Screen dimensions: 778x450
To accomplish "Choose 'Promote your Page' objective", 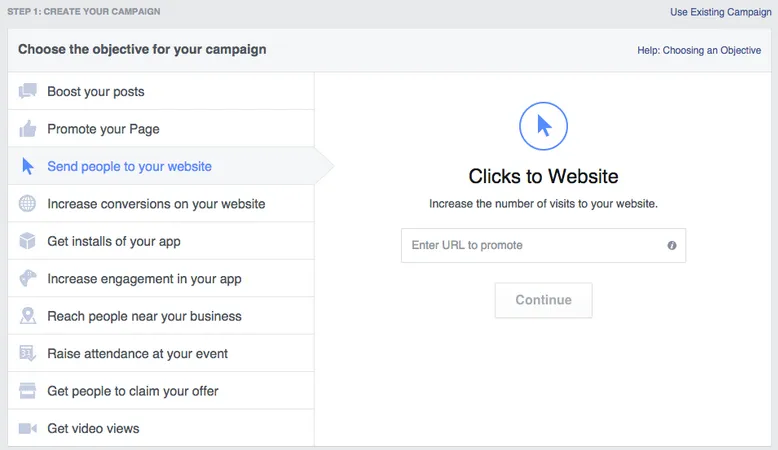I will point(103,129).
